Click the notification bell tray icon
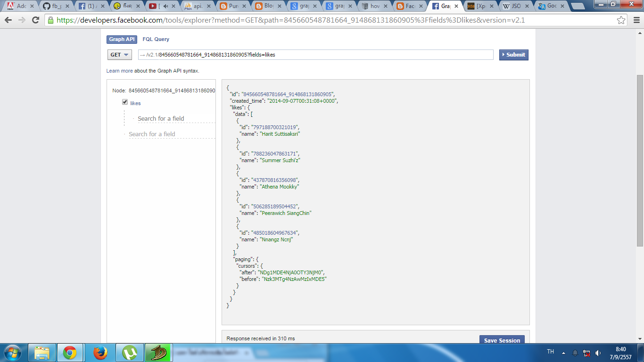The width and height of the screenshot is (644, 362). [575, 353]
